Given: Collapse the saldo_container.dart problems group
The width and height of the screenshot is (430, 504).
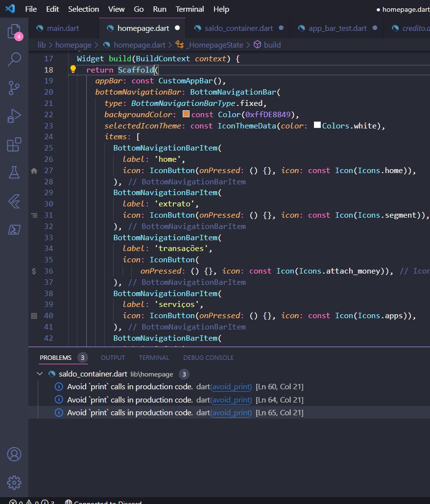Looking at the screenshot, I should coord(40,374).
